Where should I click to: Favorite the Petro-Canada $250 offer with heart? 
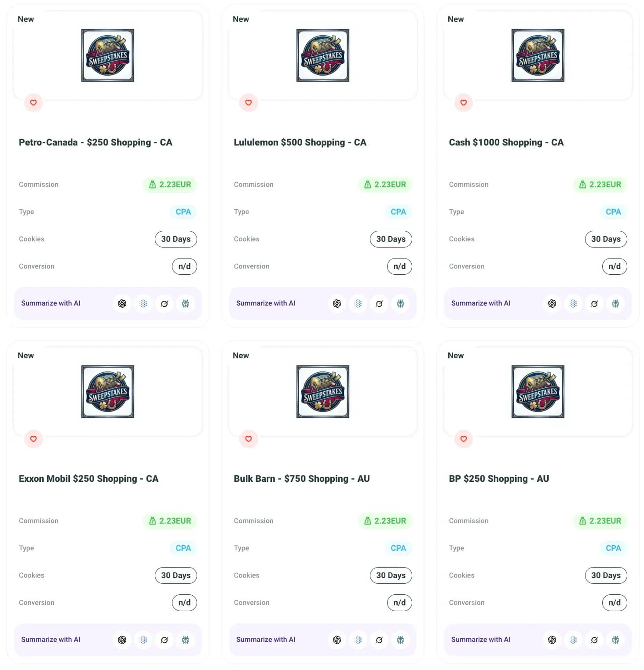click(x=33, y=102)
